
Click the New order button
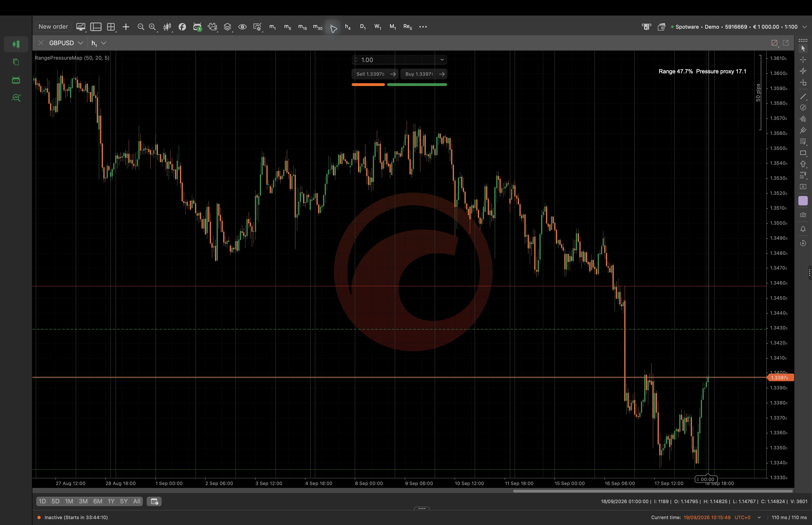click(53, 27)
